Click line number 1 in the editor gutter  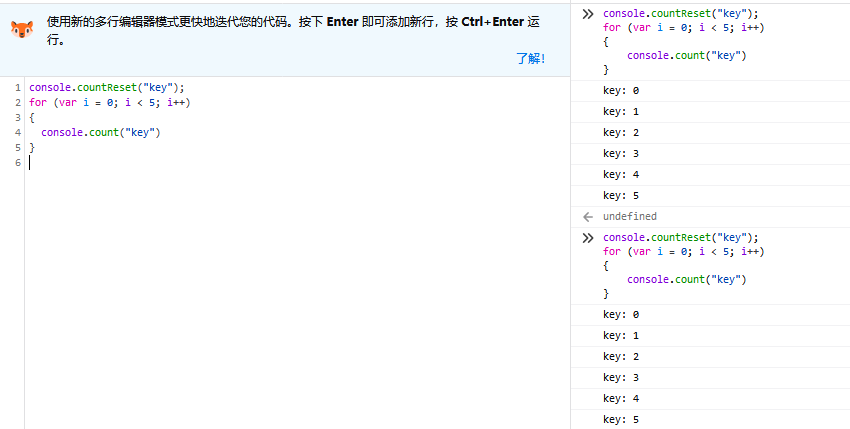(x=18, y=88)
